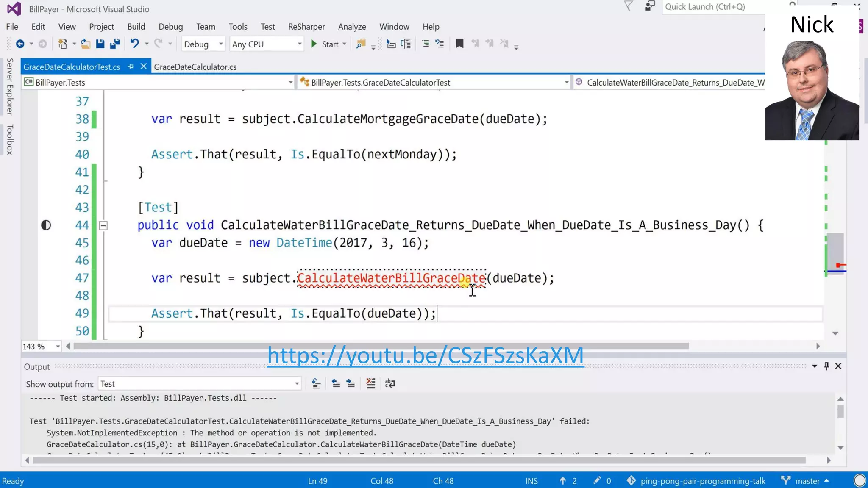This screenshot has width=868, height=488.
Task: Open the Show output from dropdown
Action: (199, 384)
